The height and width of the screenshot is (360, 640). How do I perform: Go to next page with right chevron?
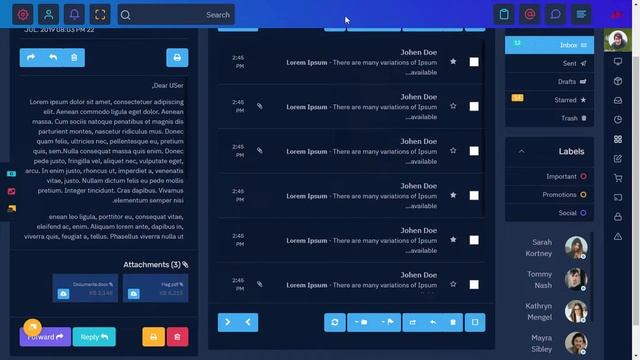pos(228,322)
